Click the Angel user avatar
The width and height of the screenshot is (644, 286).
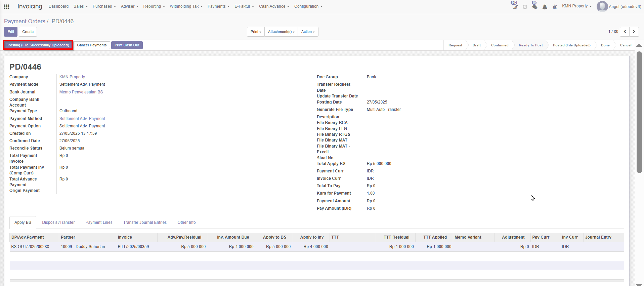point(602,6)
